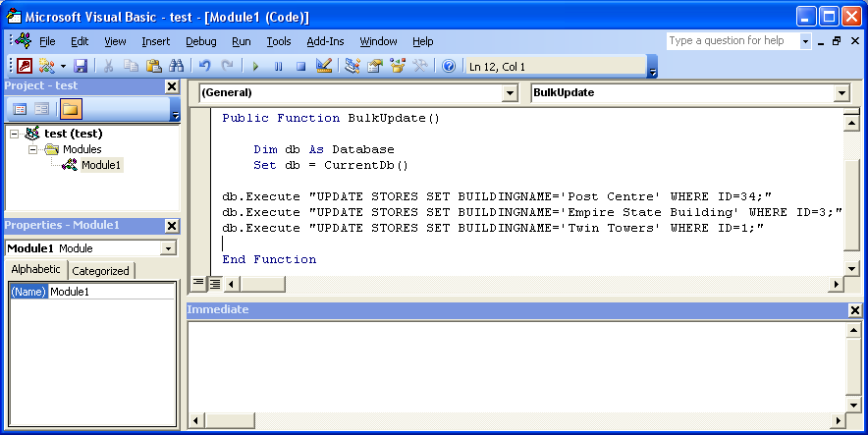Open the Project Explorer toolbar icon
Image resolution: width=868 pixels, height=435 pixels.
[x=353, y=66]
